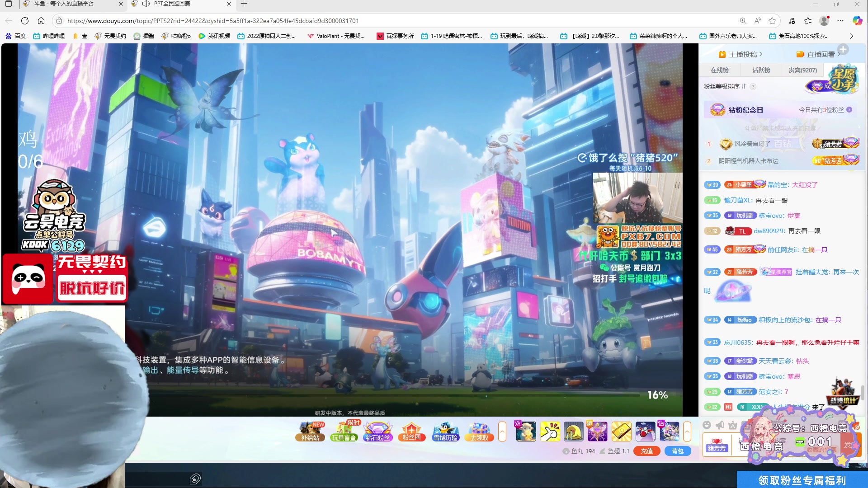868x488 pixels.
Task: Open the 钻石粉丝 diamond fans icon
Action: click(378, 432)
